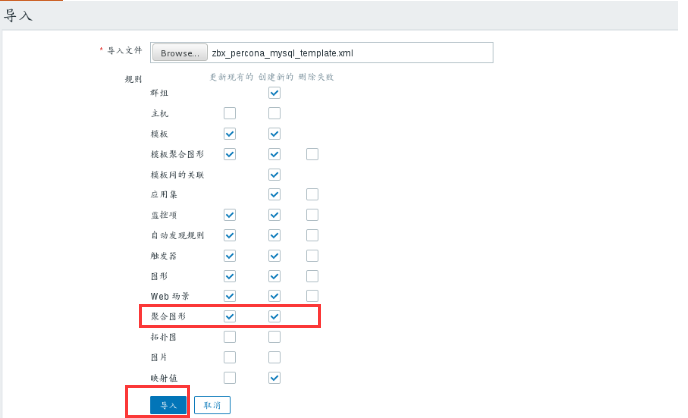688x418 pixels.
Task: Click the 取消 button
Action: coord(212,405)
